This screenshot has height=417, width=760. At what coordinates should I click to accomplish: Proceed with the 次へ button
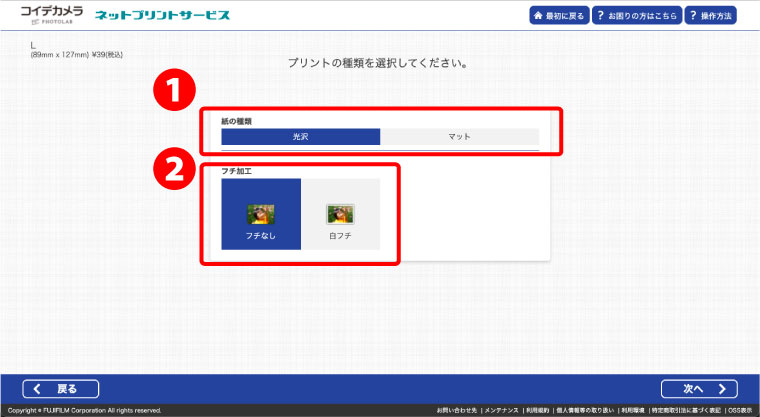point(699,388)
